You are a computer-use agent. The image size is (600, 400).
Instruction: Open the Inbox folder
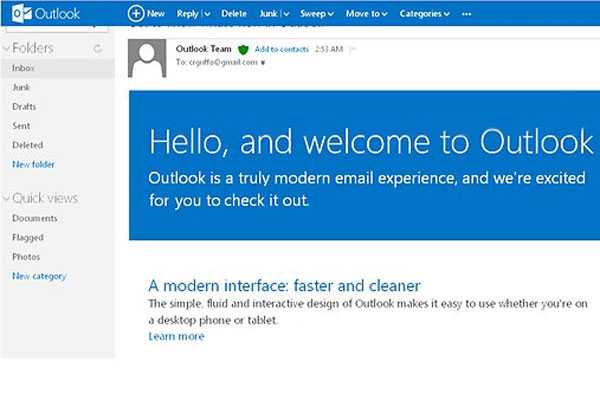(x=57, y=68)
